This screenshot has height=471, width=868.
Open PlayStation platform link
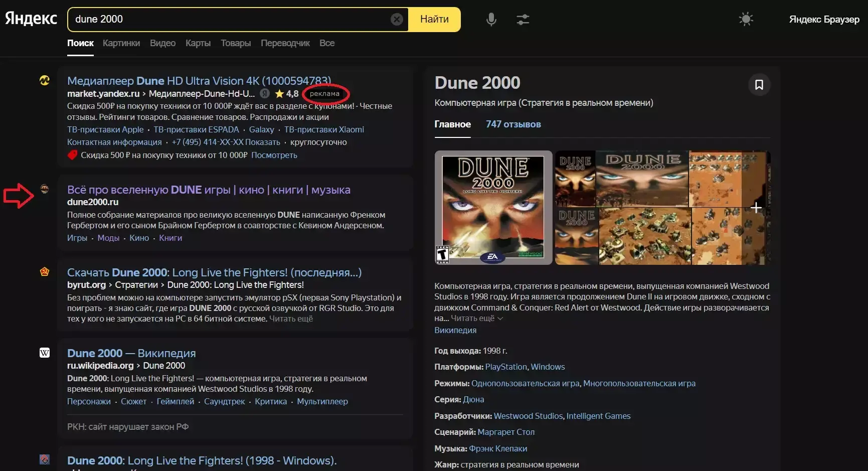pyautogui.click(x=506, y=367)
